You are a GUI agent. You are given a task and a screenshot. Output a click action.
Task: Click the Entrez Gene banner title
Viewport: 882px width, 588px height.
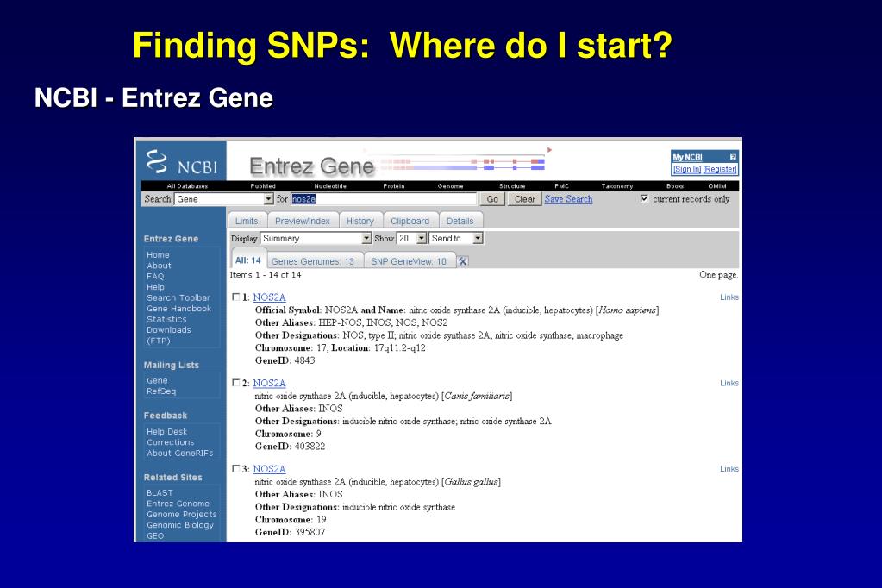coord(311,166)
